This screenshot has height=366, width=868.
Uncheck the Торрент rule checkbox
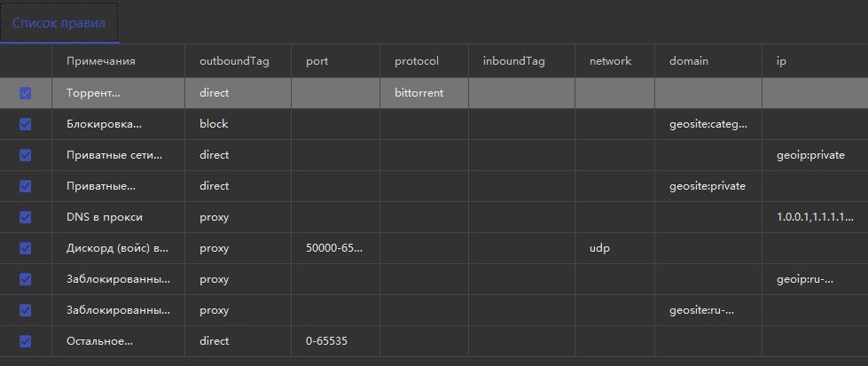[x=26, y=93]
